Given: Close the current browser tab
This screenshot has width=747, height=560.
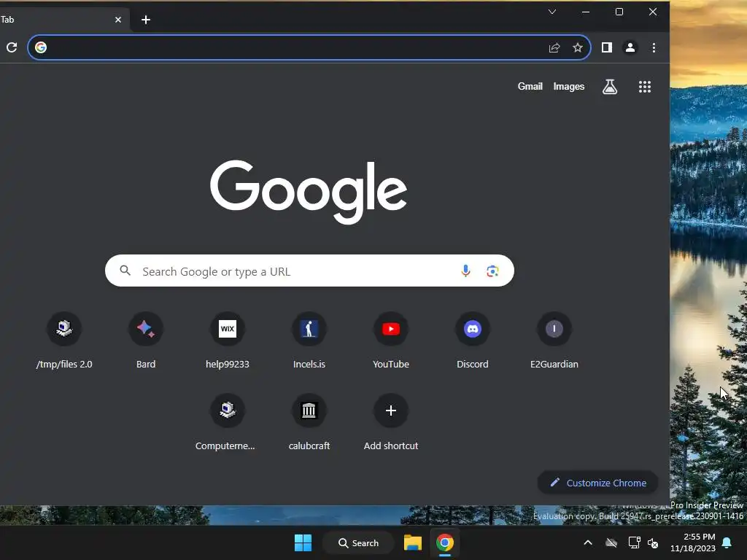Looking at the screenshot, I should click(118, 20).
